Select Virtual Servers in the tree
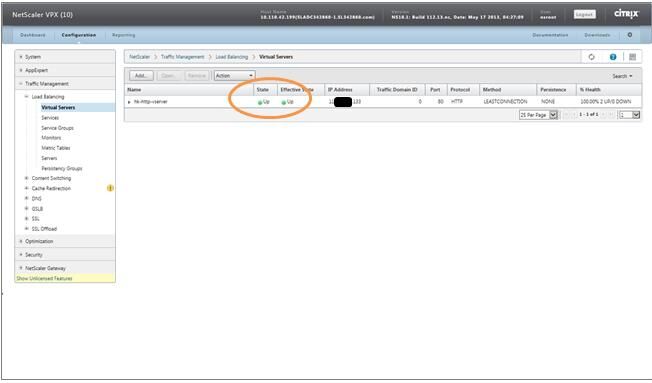The image size is (652, 383). click(58, 107)
